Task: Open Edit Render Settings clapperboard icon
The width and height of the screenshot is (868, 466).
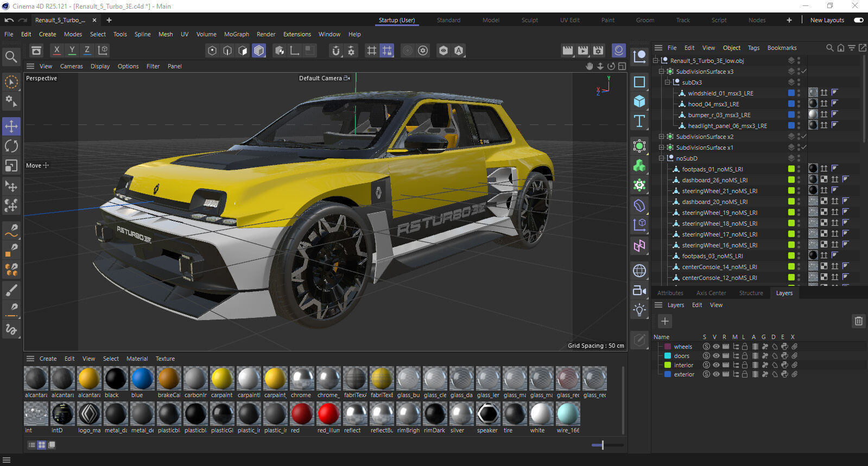Action: pos(598,50)
